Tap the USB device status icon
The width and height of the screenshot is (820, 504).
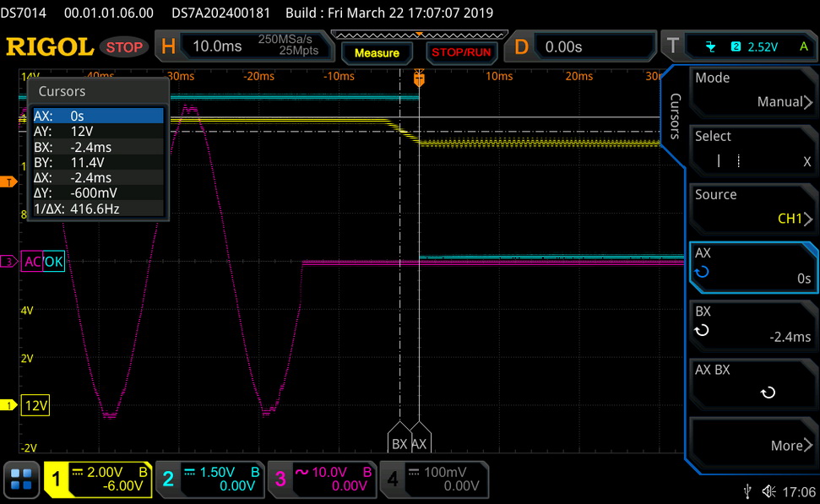click(748, 491)
